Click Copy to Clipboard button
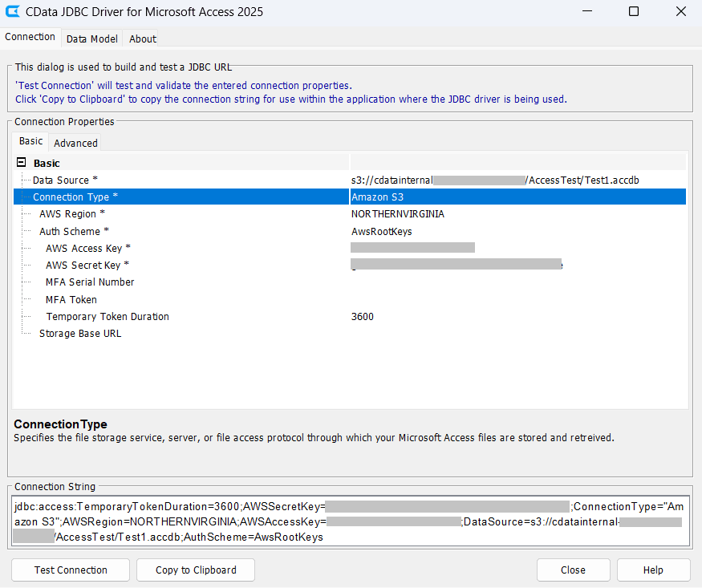 (196, 570)
